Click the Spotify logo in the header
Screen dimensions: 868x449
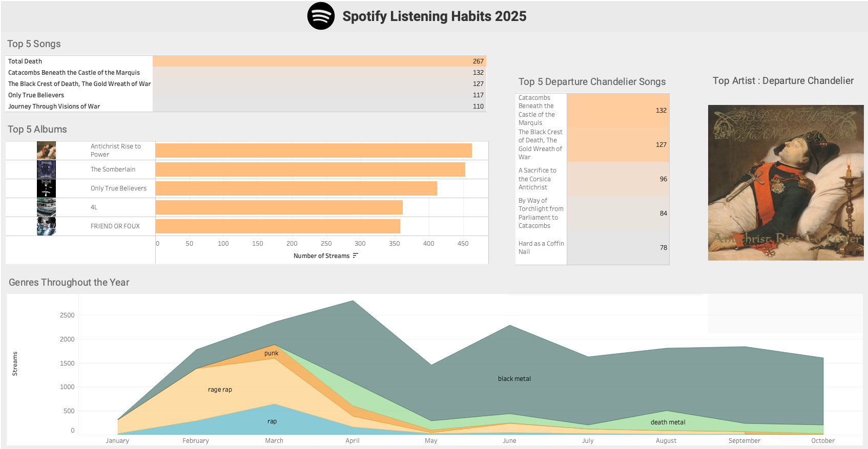pyautogui.click(x=321, y=16)
